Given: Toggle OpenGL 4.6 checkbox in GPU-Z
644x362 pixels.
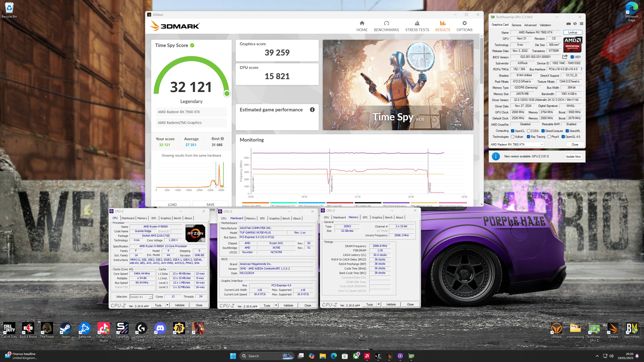Looking at the screenshot, I should pyautogui.click(x=563, y=137).
